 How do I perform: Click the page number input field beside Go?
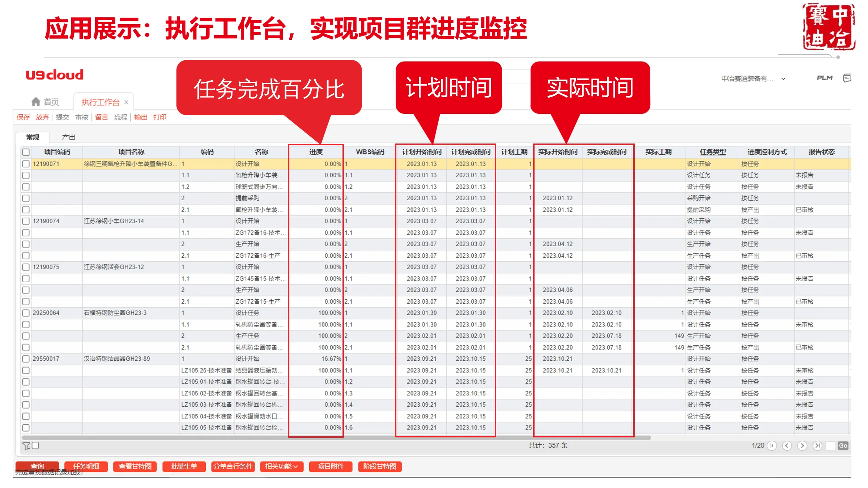coord(831,446)
